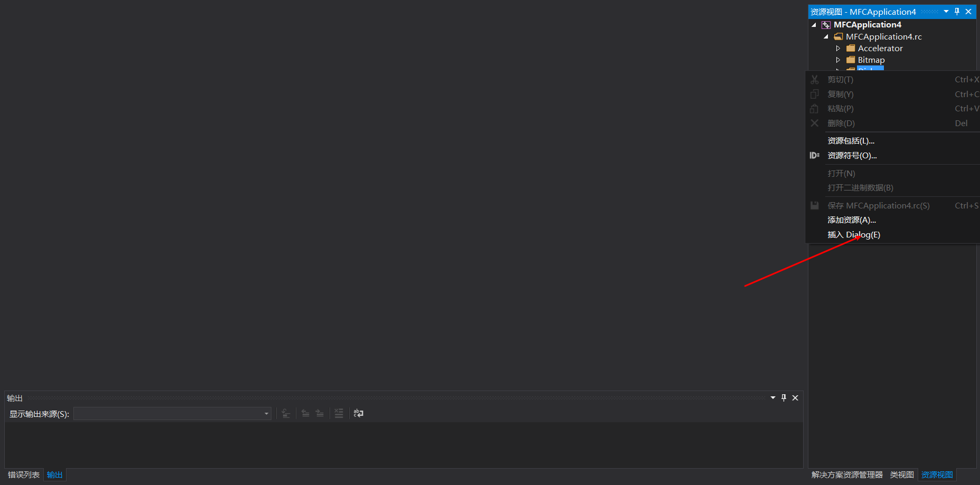Collapse the MFCApplication4.rc node
980x485 pixels.
[826, 37]
